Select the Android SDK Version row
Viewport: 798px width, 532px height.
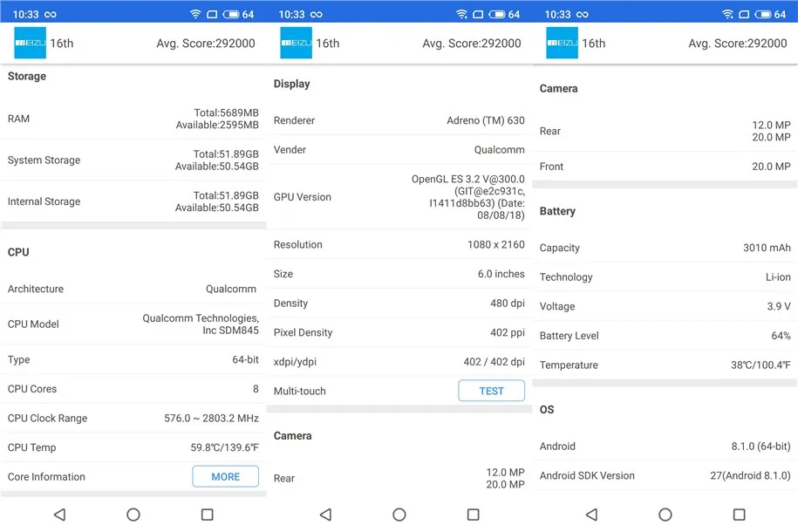665,475
